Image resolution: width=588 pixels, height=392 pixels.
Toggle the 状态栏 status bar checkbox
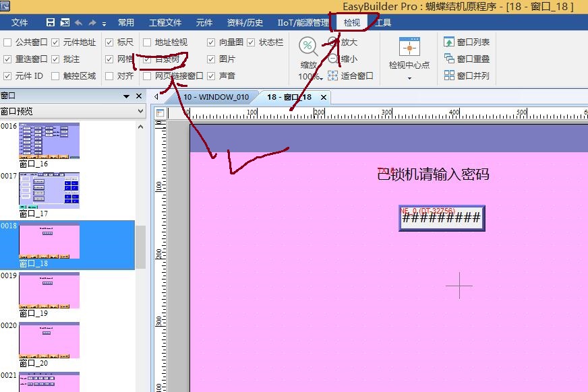click(x=251, y=42)
